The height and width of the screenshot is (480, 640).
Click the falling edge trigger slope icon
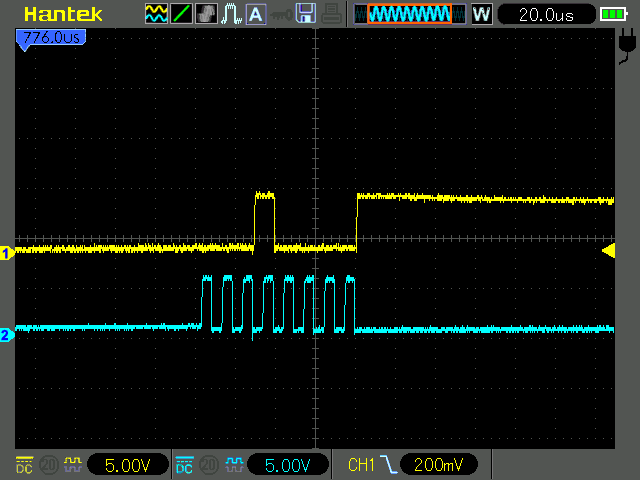(388, 464)
